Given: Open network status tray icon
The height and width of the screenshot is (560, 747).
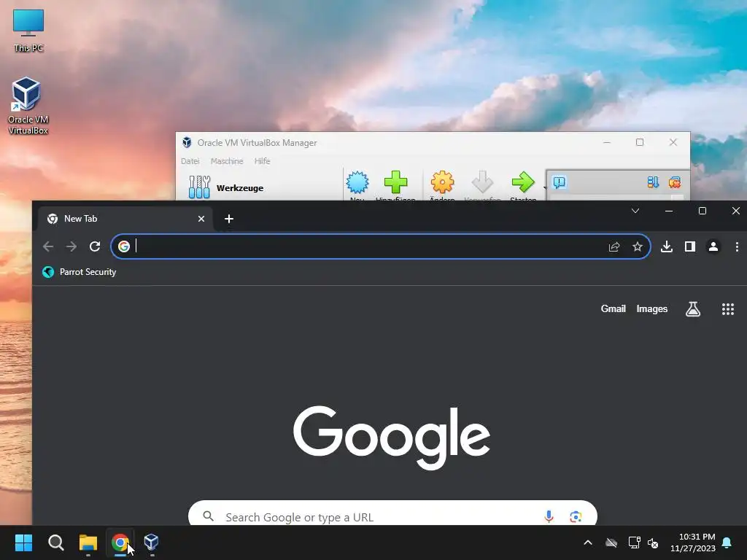Looking at the screenshot, I should 634,542.
